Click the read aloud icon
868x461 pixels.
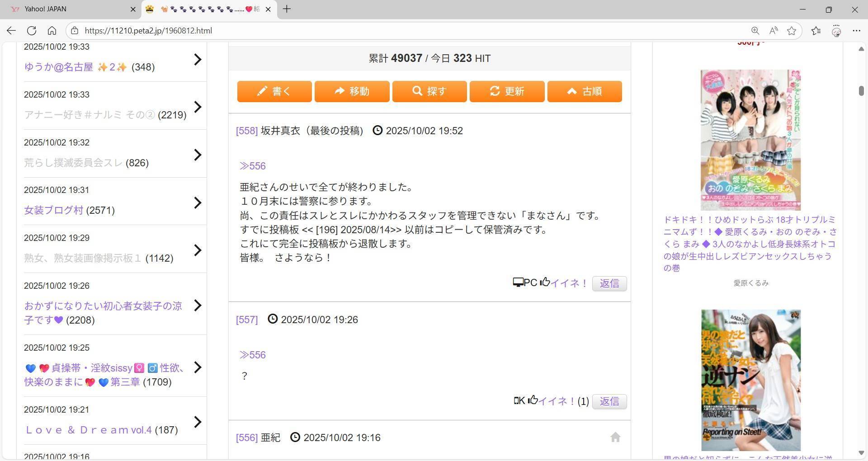pyautogui.click(x=774, y=31)
